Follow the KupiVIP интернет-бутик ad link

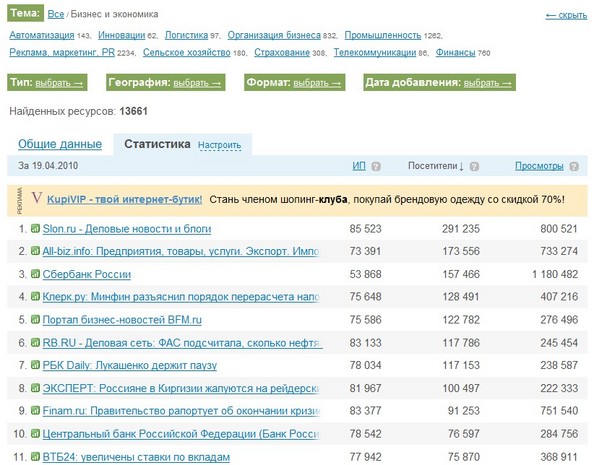click(125, 199)
